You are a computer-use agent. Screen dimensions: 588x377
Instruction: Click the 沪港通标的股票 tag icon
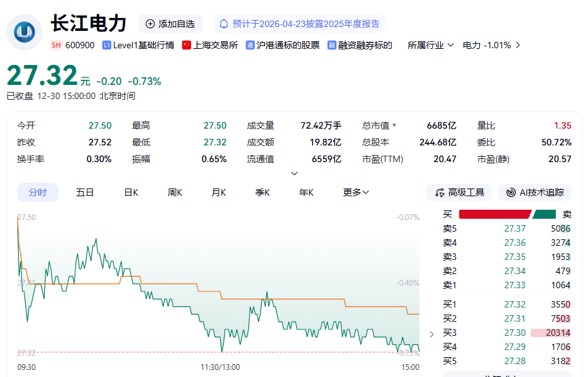(250, 45)
